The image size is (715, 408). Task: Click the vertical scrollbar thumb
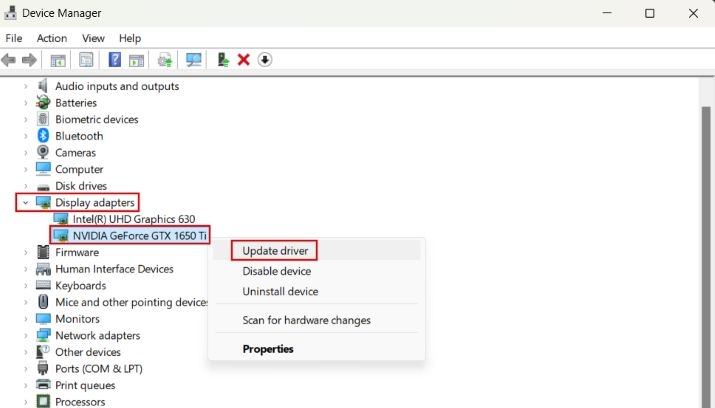[706, 255]
